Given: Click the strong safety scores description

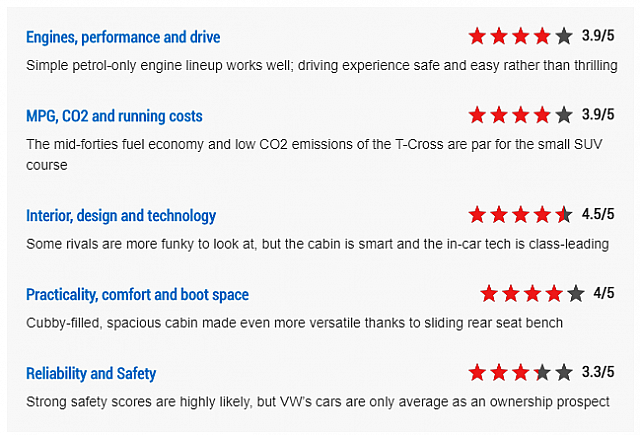Looking at the screenshot, I should coord(317,401).
